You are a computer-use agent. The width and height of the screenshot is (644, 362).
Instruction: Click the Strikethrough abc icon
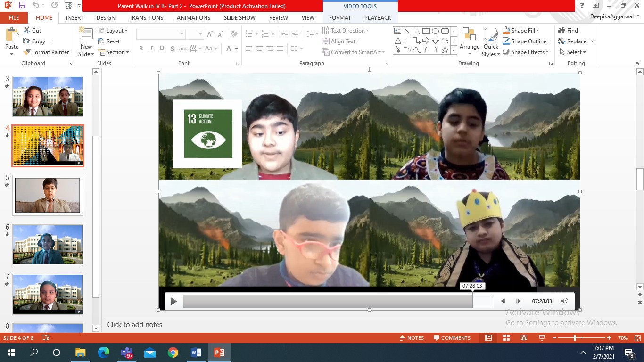click(183, 49)
